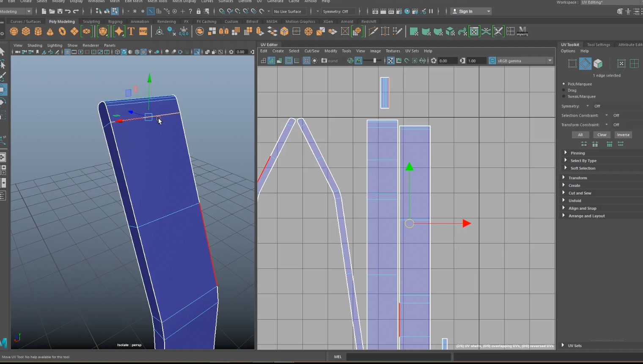The image size is (643, 364).
Task: Expand the Unfold section
Action: 574,201
